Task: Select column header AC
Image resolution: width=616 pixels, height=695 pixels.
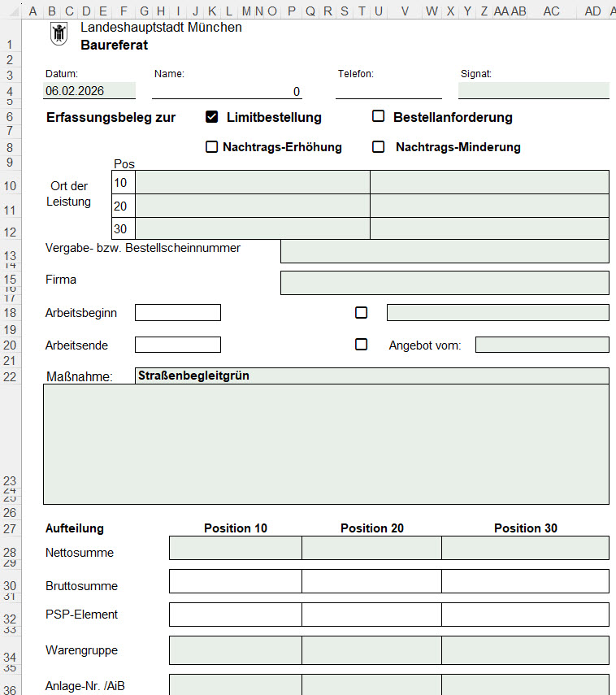Action: pos(551,11)
